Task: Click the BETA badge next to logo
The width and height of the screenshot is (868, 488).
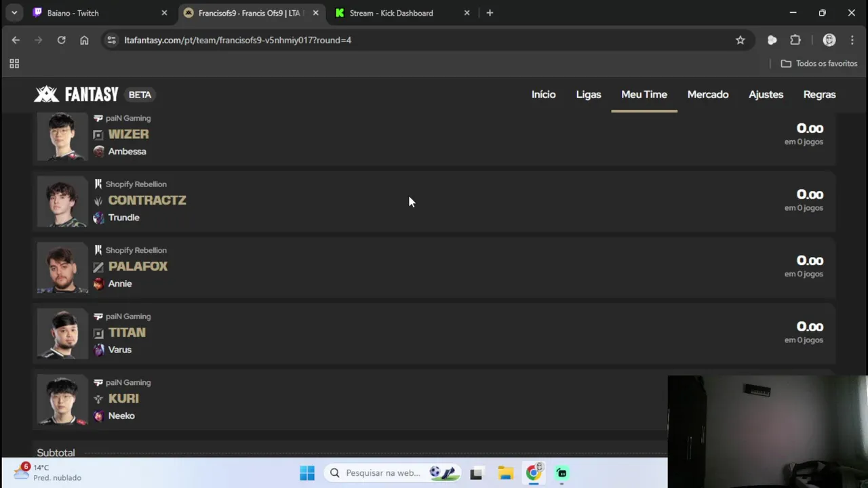Action: pos(140,95)
